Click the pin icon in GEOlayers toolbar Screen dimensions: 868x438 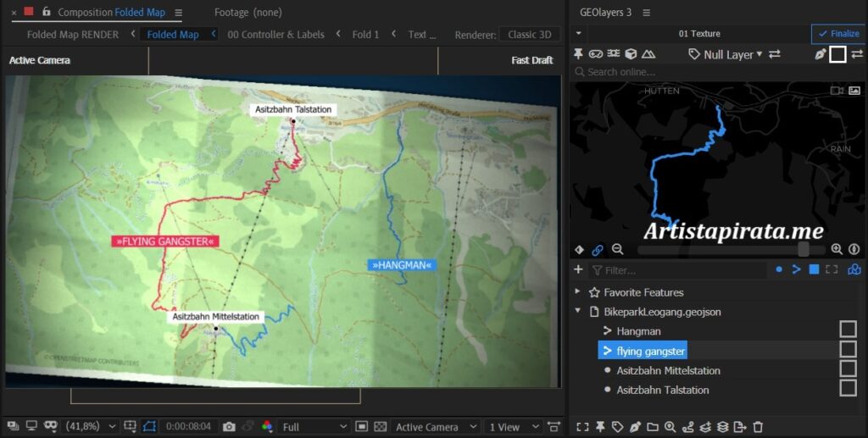click(x=578, y=53)
